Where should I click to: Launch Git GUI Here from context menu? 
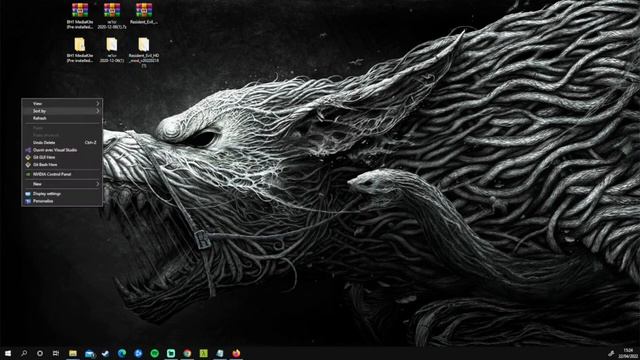(62, 157)
